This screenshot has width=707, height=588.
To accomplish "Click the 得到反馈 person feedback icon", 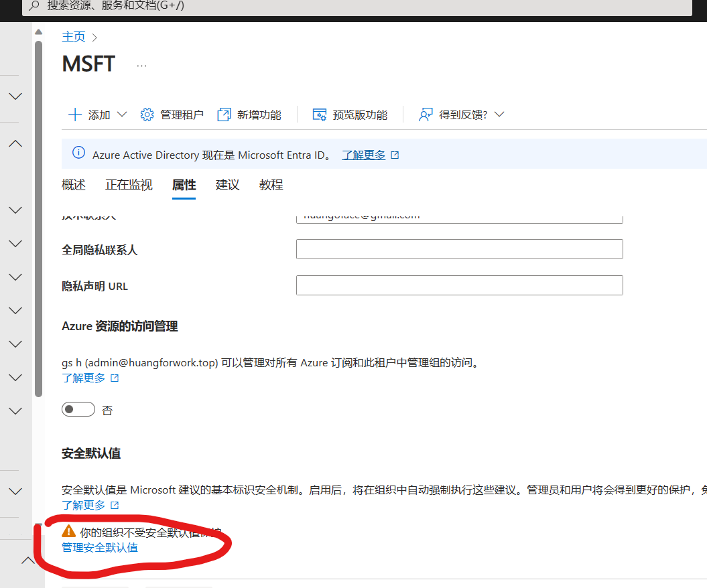I will click(426, 115).
